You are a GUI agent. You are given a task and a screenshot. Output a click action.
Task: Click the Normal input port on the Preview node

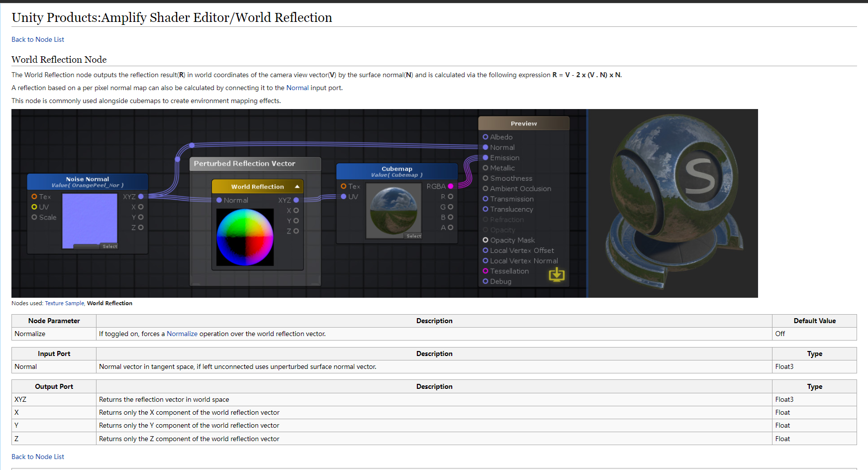[485, 147]
